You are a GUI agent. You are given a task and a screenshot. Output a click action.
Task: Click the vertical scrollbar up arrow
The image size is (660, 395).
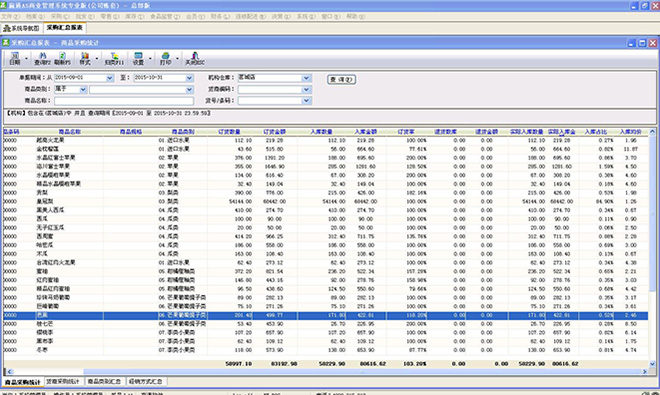pyautogui.click(x=652, y=131)
